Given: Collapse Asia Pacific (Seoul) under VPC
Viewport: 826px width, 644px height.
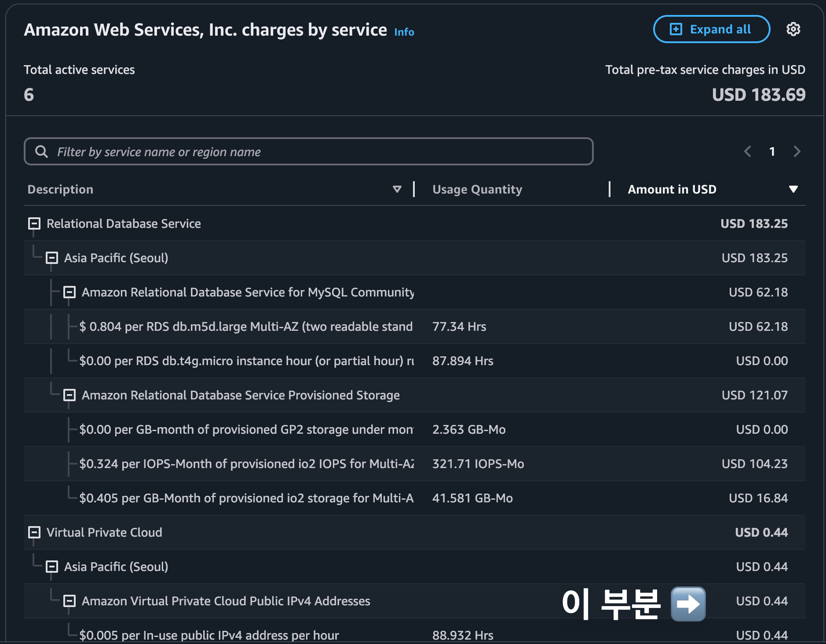Looking at the screenshot, I should (x=52, y=567).
